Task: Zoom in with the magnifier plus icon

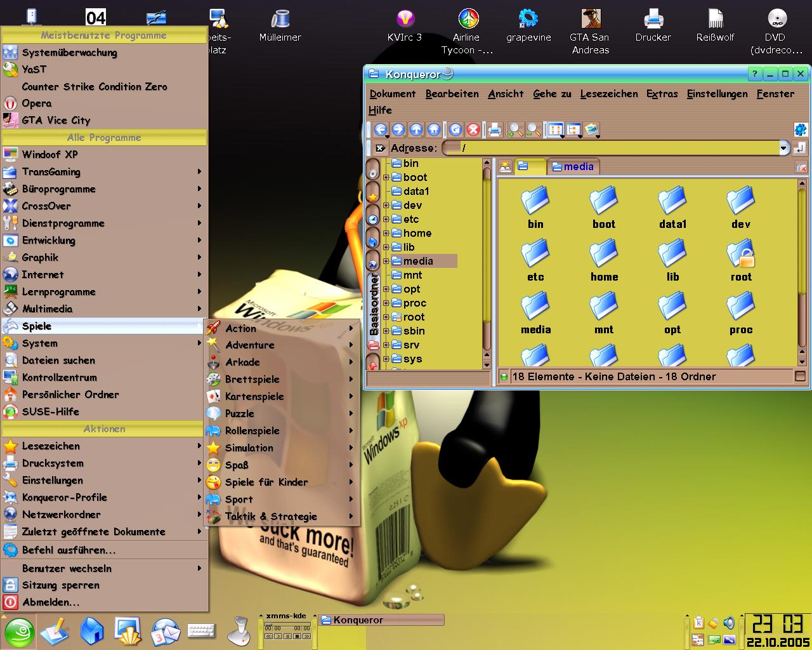Action: 516,129
